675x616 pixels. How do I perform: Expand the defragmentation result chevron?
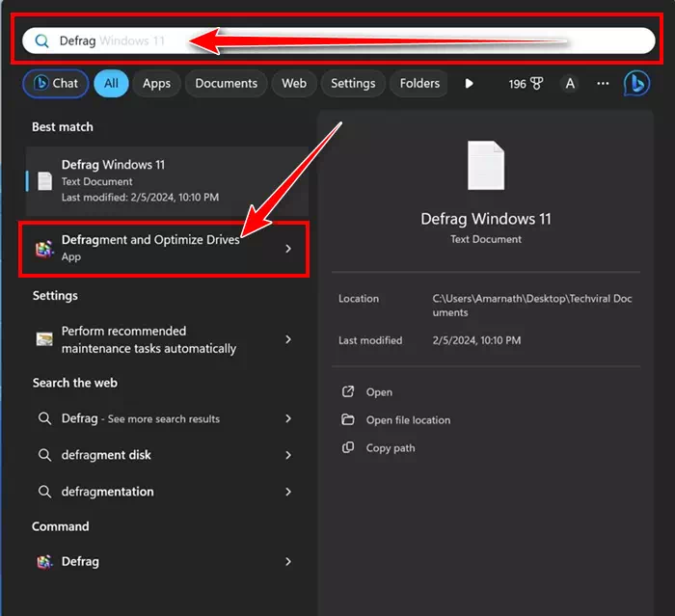pyautogui.click(x=288, y=492)
